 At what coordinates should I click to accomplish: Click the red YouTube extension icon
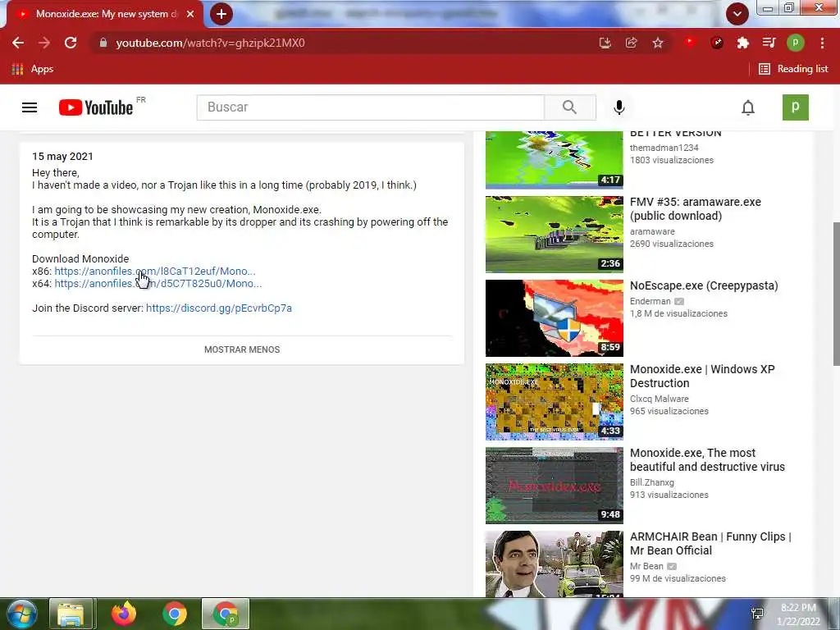coord(690,42)
